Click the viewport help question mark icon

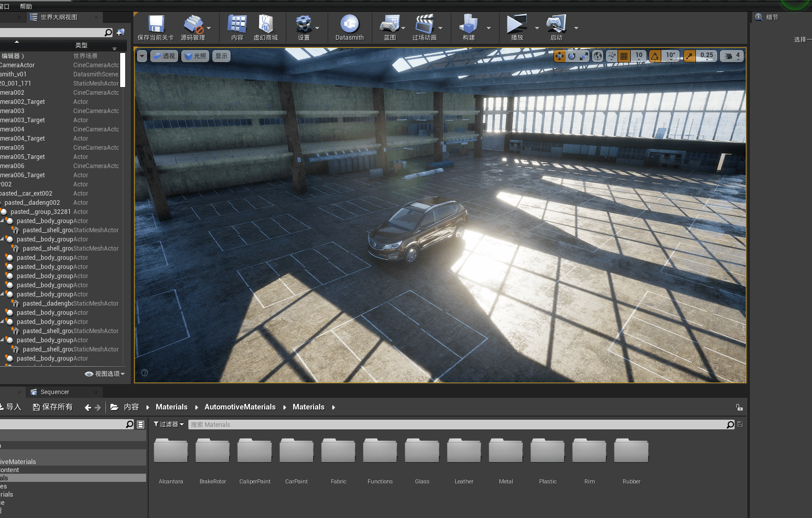pyautogui.click(x=145, y=373)
